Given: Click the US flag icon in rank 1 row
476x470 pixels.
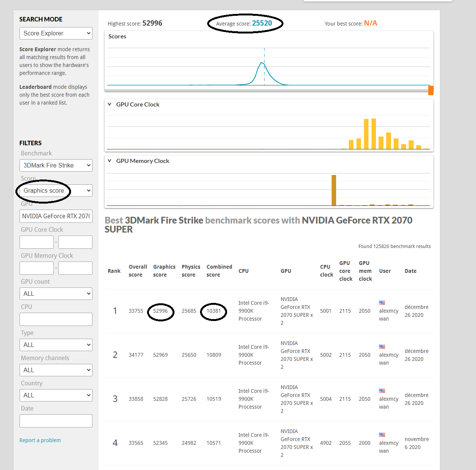Looking at the screenshot, I should [x=382, y=303].
